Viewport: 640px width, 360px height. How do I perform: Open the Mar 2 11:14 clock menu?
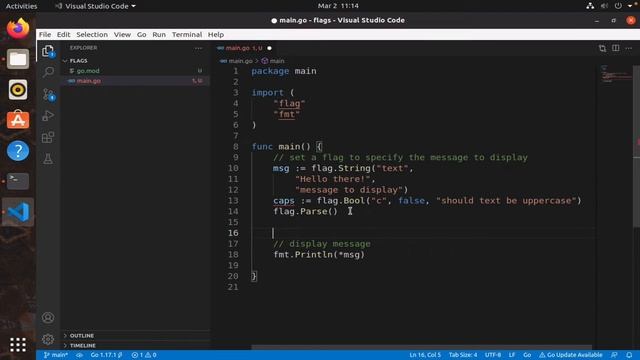click(x=338, y=6)
